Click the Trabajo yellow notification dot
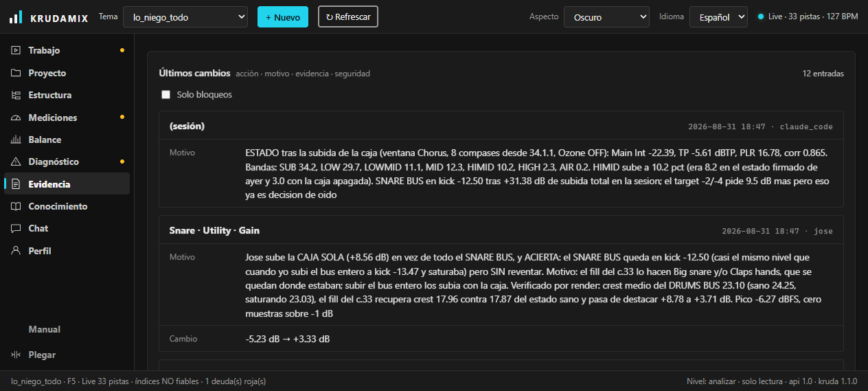This screenshot has width=868, height=391. point(122,50)
